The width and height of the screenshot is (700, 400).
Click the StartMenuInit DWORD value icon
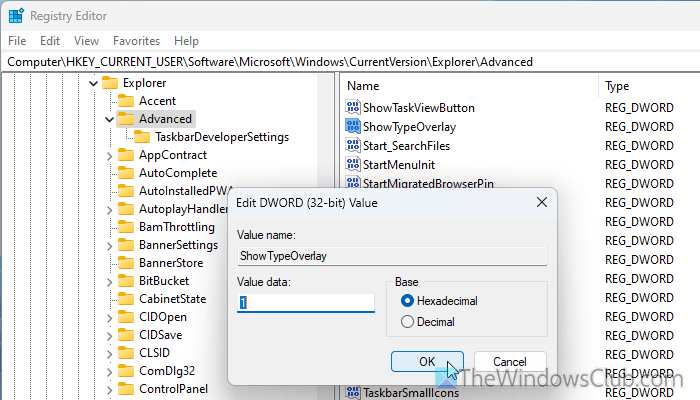click(353, 164)
